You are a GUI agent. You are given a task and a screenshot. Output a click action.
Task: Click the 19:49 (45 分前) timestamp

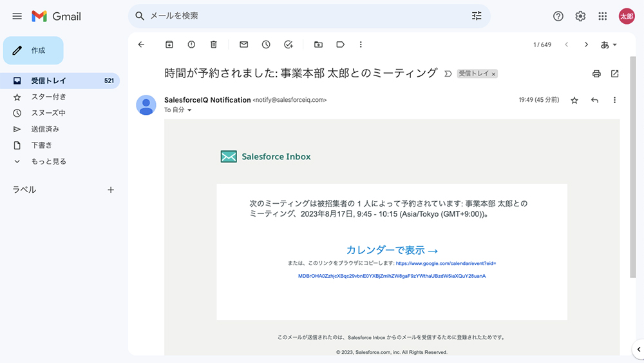pos(539,100)
